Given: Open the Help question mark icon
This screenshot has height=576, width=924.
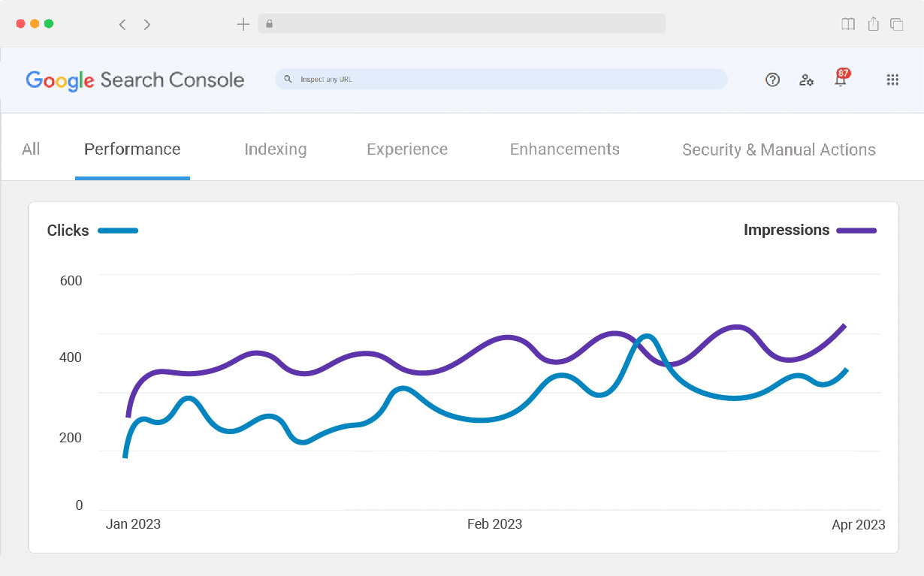Looking at the screenshot, I should pyautogui.click(x=772, y=80).
